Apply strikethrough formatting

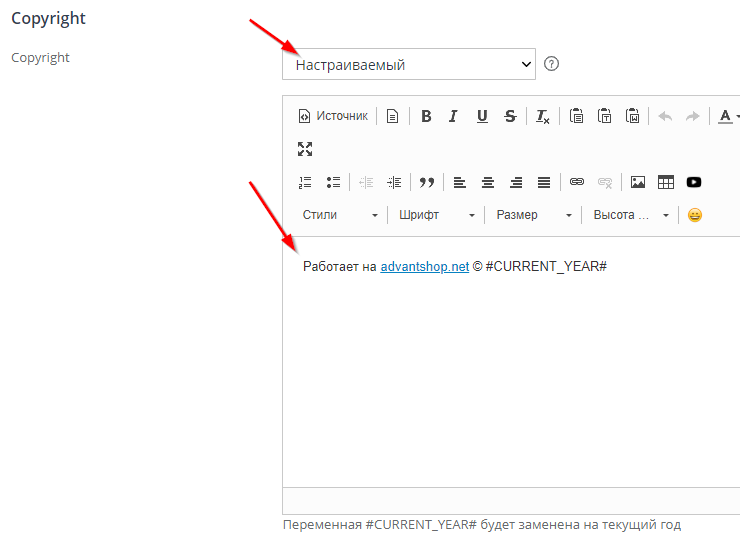510,116
